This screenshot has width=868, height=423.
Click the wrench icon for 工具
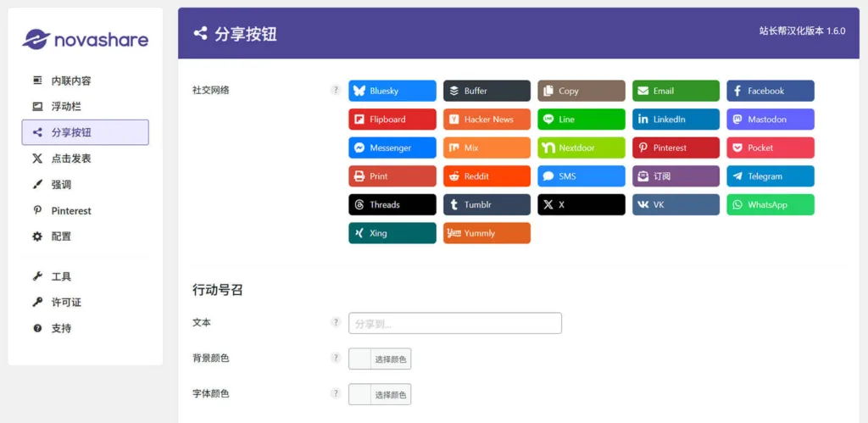pyautogui.click(x=37, y=276)
